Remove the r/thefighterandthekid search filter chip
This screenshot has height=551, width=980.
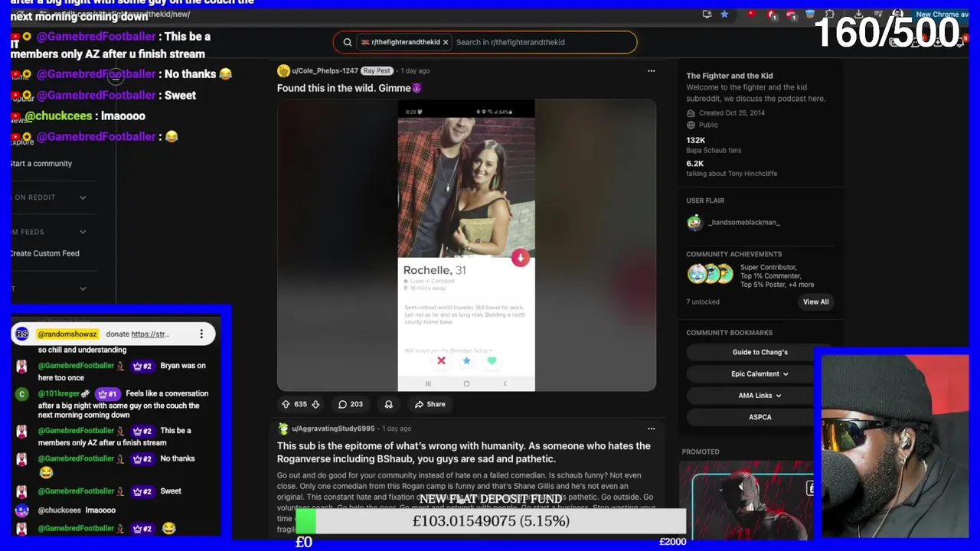coord(446,42)
